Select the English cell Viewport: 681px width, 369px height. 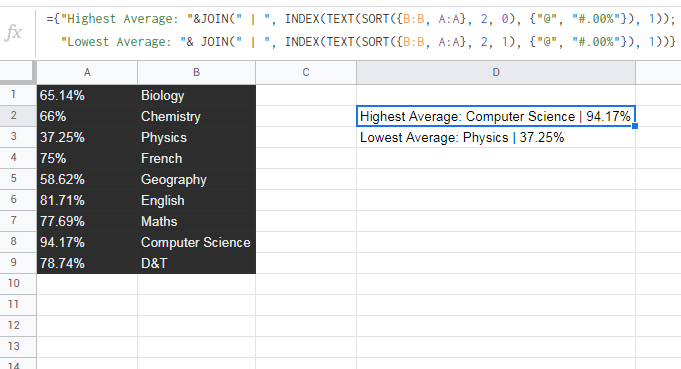coord(197,200)
